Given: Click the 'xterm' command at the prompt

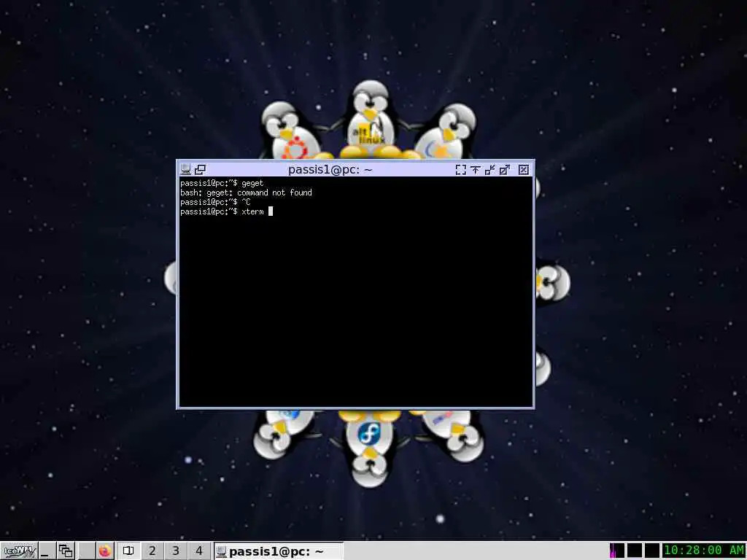Looking at the screenshot, I should 252,211.
